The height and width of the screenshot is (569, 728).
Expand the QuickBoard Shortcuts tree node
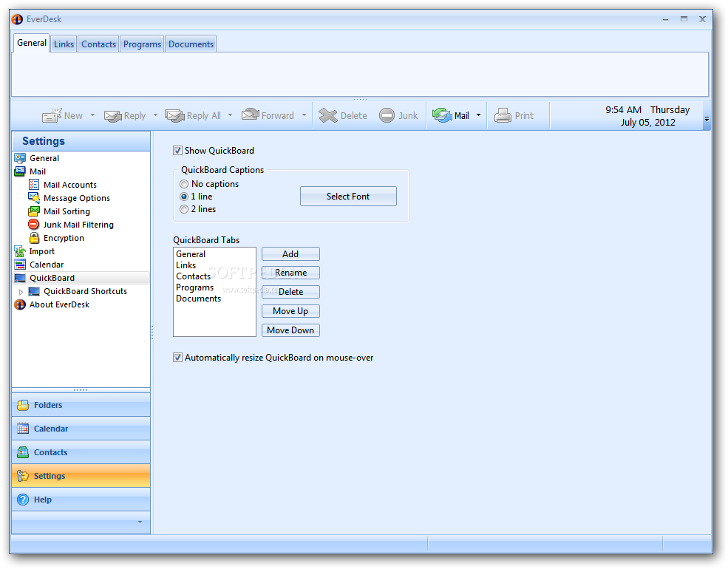click(21, 292)
